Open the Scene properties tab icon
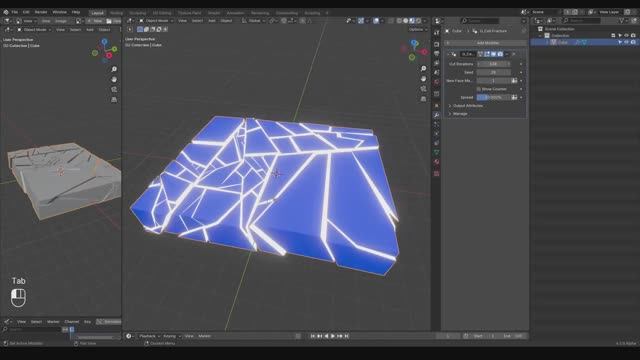The width and height of the screenshot is (640, 360). (436, 73)
